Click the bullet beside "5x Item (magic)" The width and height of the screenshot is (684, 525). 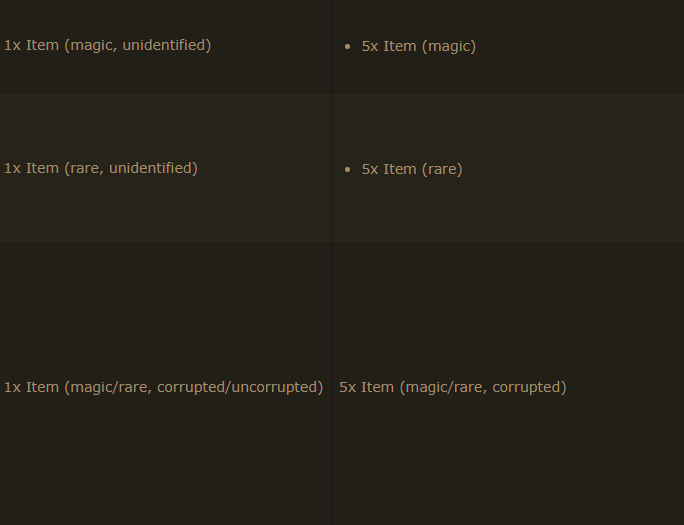(347, 47)
